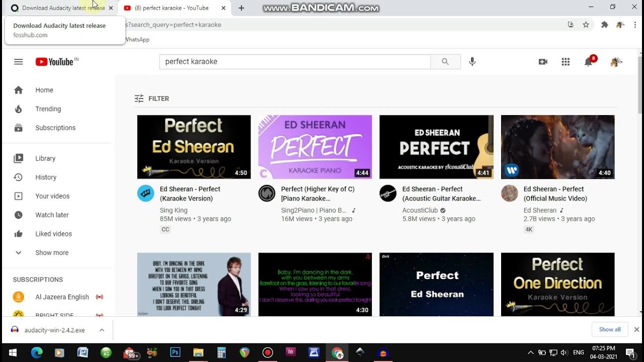The width and height of the screenshot is (644, 362).
Task: Open InDesign from taskbar
Action: 290,352
